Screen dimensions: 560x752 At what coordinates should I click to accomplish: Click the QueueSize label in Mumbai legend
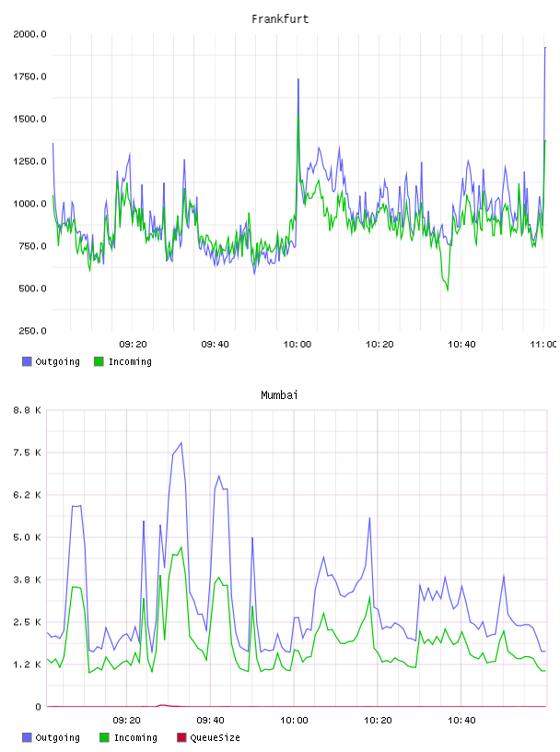click(x=215, y=737)
